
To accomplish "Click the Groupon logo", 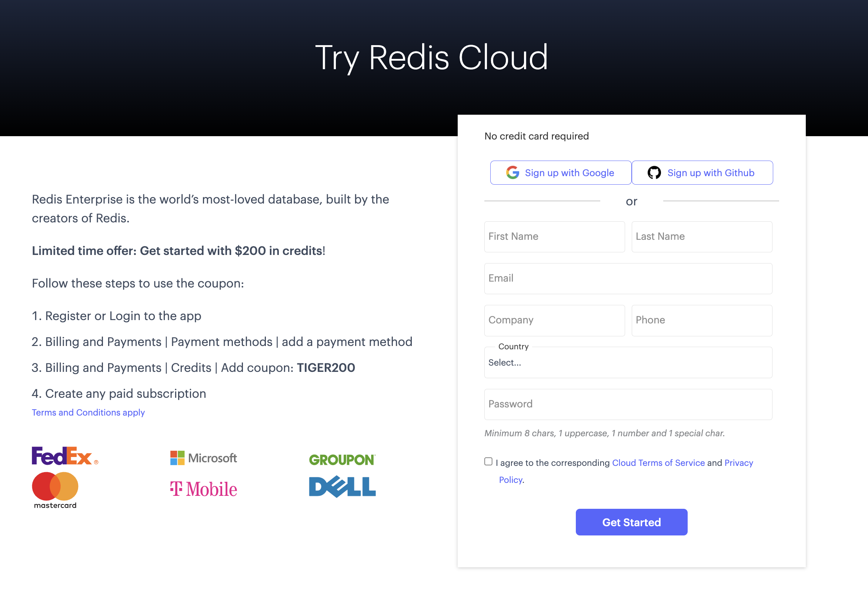I will [343, 459].
